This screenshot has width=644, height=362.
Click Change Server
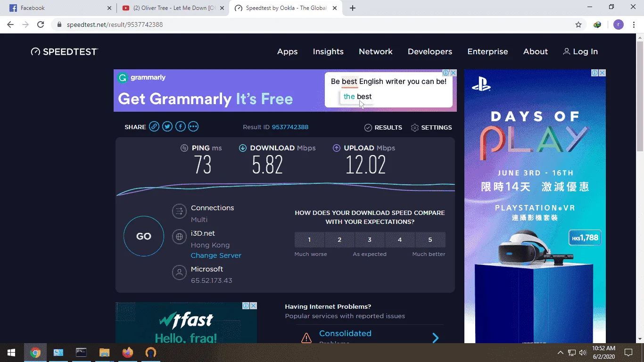[x=216, y=255]
